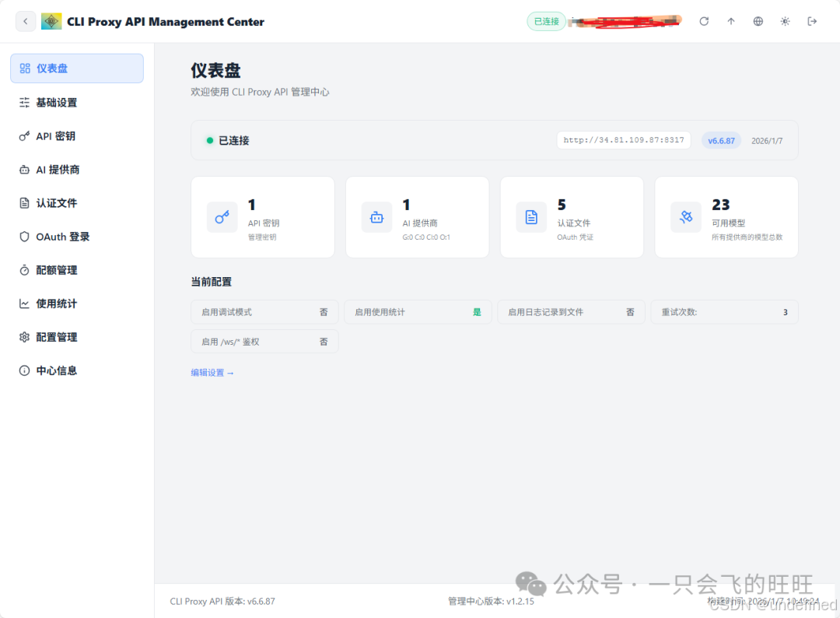Open 中心信息 menu item
The height and width of the screenshot is (618, 840).
tap(76, 370)
